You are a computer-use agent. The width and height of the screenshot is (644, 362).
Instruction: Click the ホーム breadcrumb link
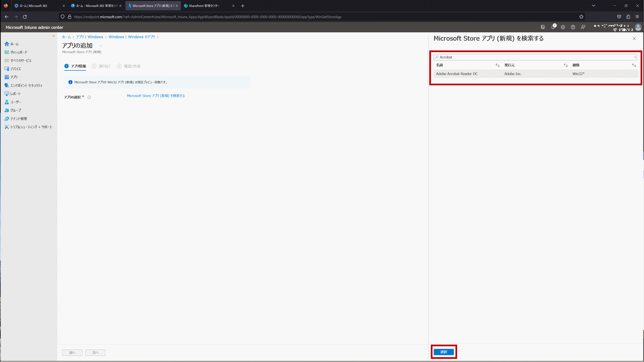(x=66, y=37)
